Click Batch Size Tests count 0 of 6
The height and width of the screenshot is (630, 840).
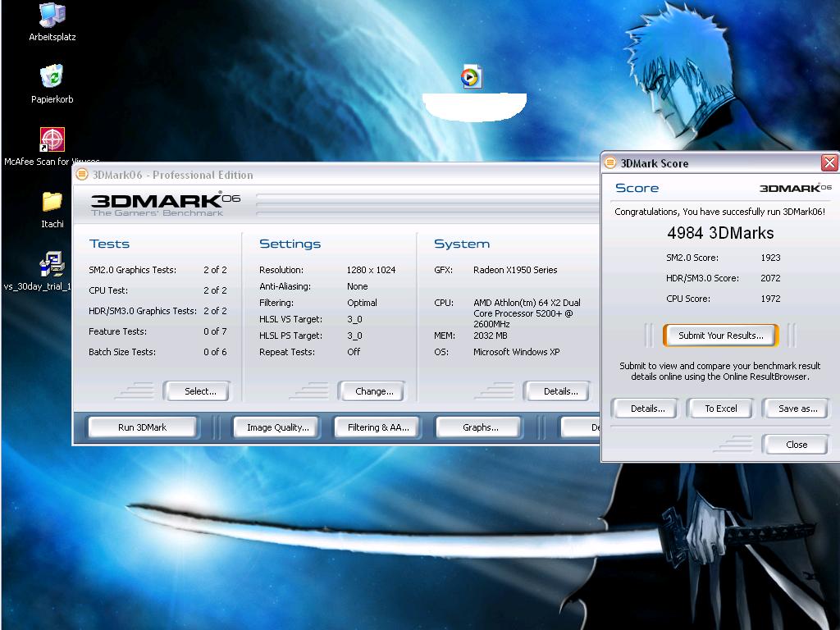215,352
